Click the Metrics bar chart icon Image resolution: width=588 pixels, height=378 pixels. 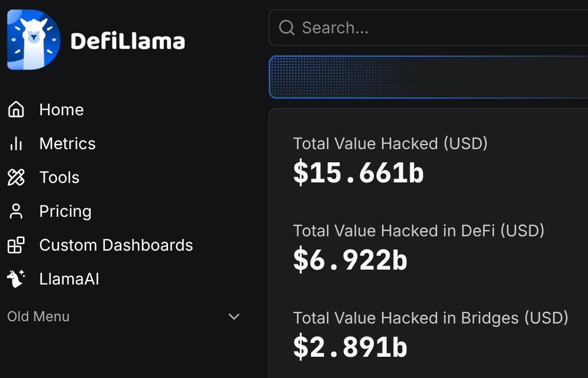tap(15, 143)
